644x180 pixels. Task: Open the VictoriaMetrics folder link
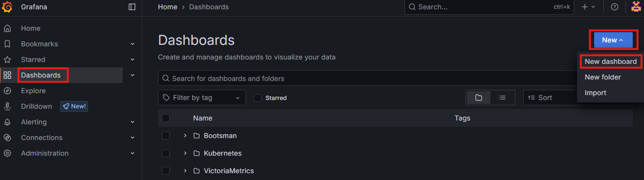(x=229, y=171)
